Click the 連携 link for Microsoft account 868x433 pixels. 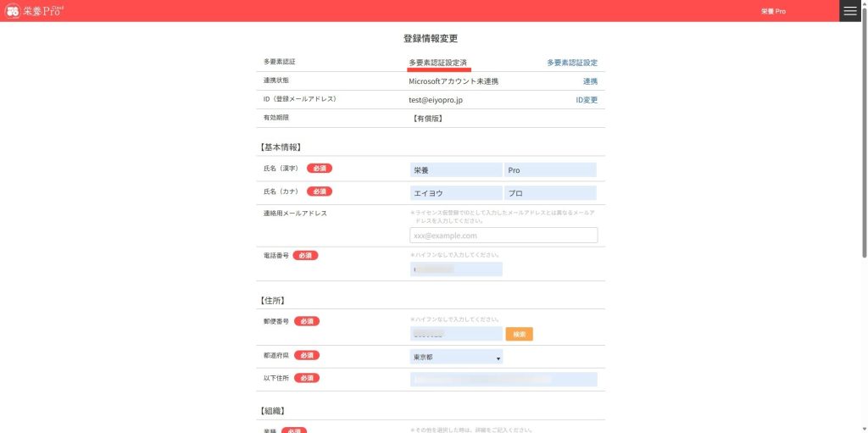pyautogui.click(x=590, y=81)
